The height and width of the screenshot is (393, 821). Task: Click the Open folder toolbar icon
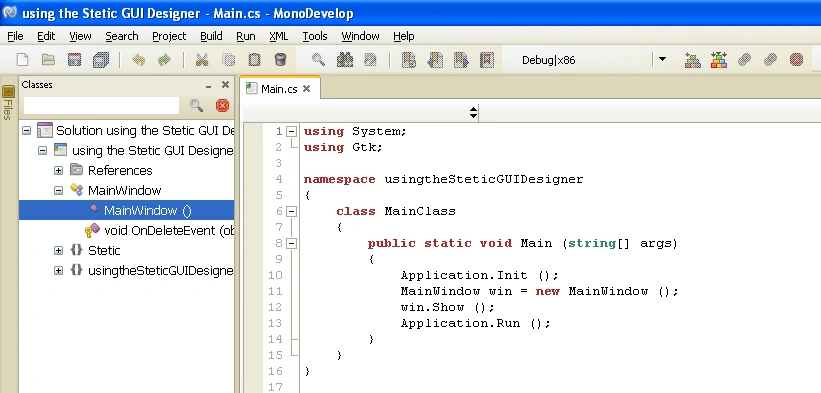[x=48, y=60]
